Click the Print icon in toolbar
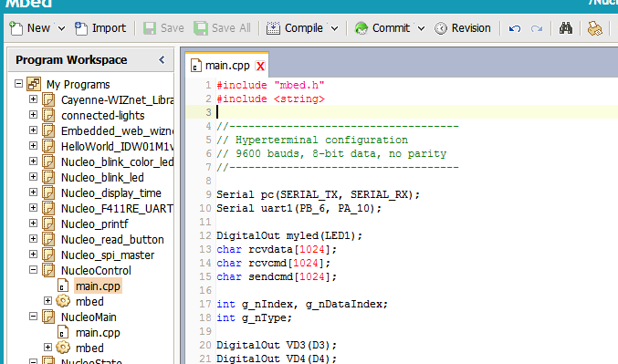This screenshot has width=618, height=364. (595, 28)
